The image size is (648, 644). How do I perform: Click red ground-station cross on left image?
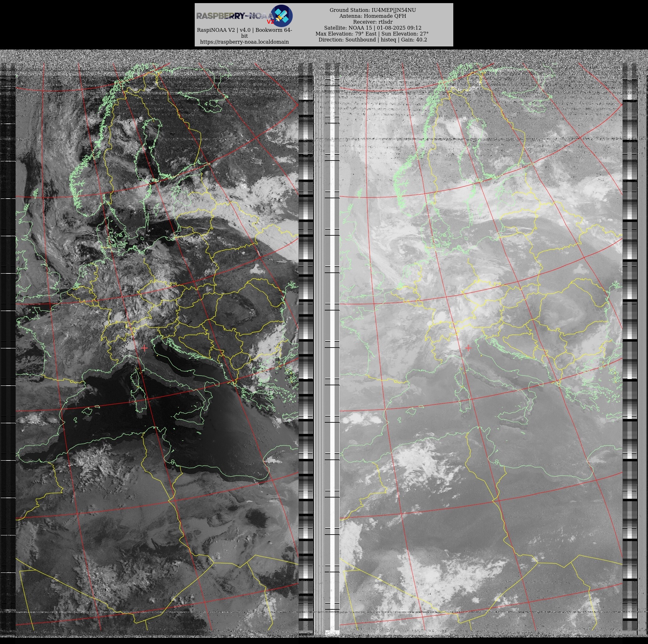[x=144, y=348]
